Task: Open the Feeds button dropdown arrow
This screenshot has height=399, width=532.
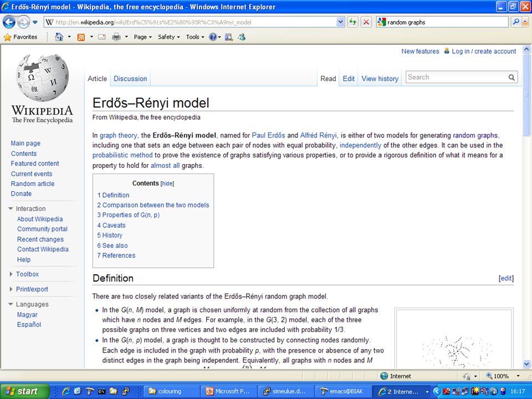Action: pos(91,37)
